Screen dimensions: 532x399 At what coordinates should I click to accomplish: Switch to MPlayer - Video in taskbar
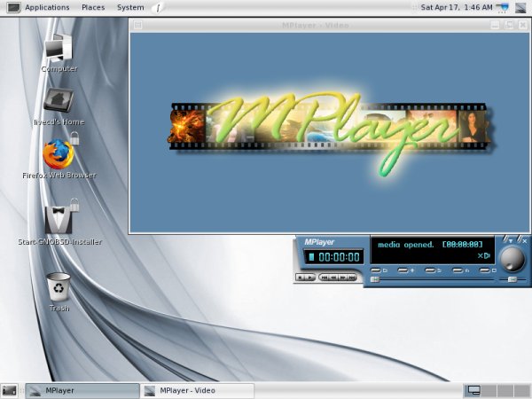tap(197, 390)
